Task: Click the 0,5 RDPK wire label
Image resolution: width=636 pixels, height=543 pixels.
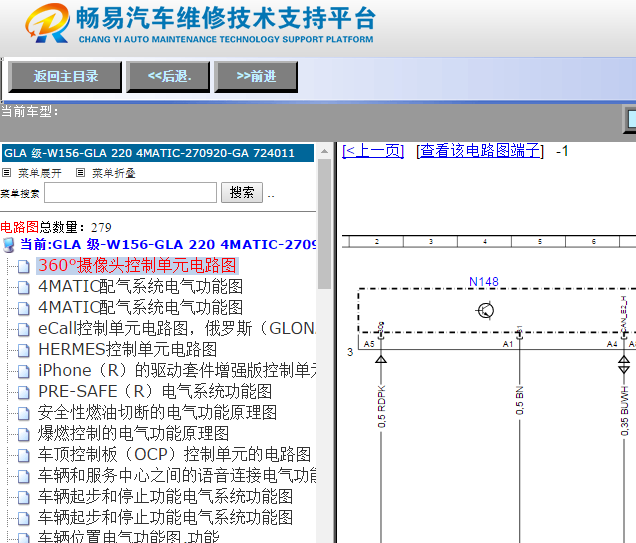Action: coord(381,407)
